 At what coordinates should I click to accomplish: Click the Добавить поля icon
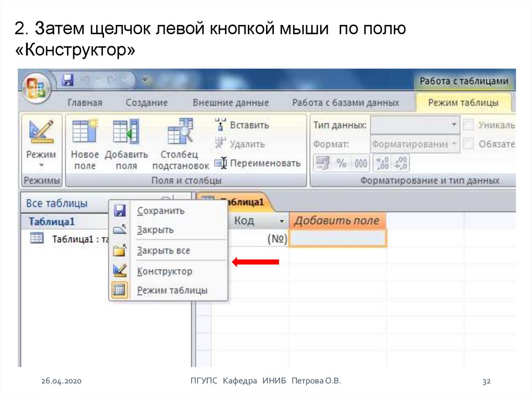pos(126,132)
